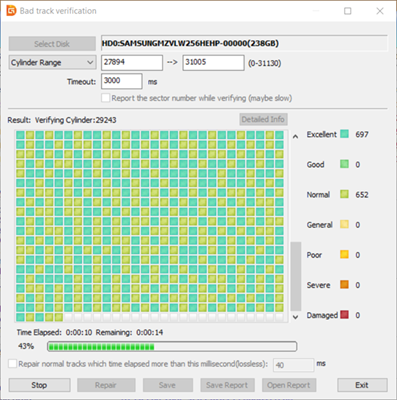The image size is (397, 400).
Task: Click the Severe orange legend square
Action: [344, 285]
